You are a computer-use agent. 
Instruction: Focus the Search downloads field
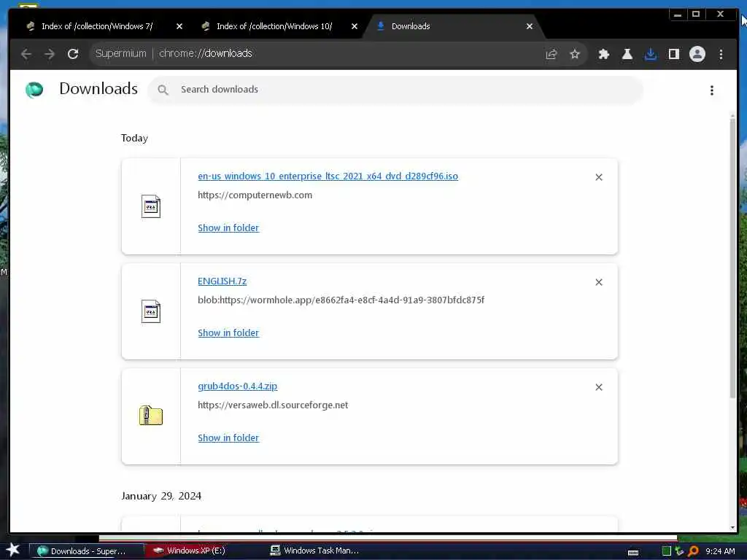395,90
